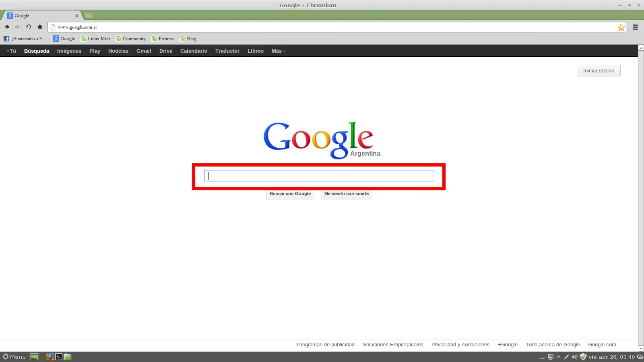Viewport: 644px width, 362px height.
Task: Focus the Google search text box
Action: coord(319,176)
